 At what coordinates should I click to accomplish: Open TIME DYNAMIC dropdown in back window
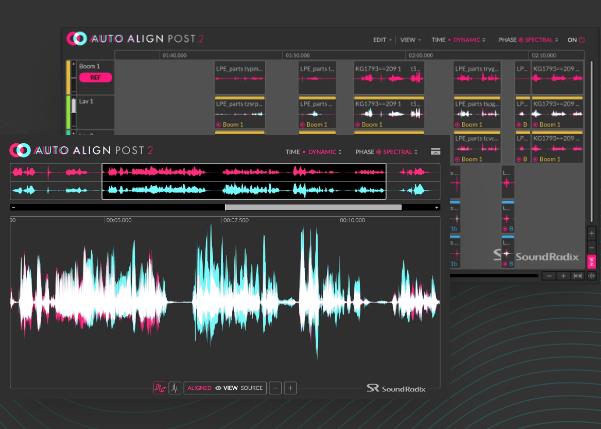tap(458, 40)
